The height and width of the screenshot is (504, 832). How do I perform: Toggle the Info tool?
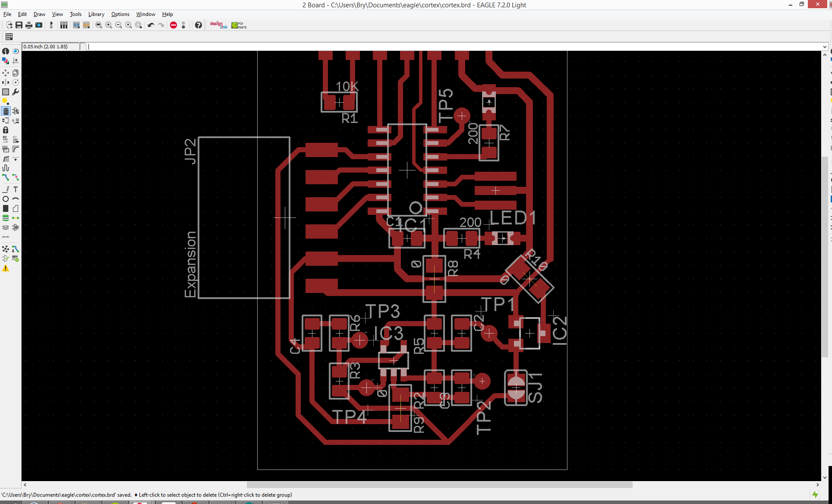(6, 51)
